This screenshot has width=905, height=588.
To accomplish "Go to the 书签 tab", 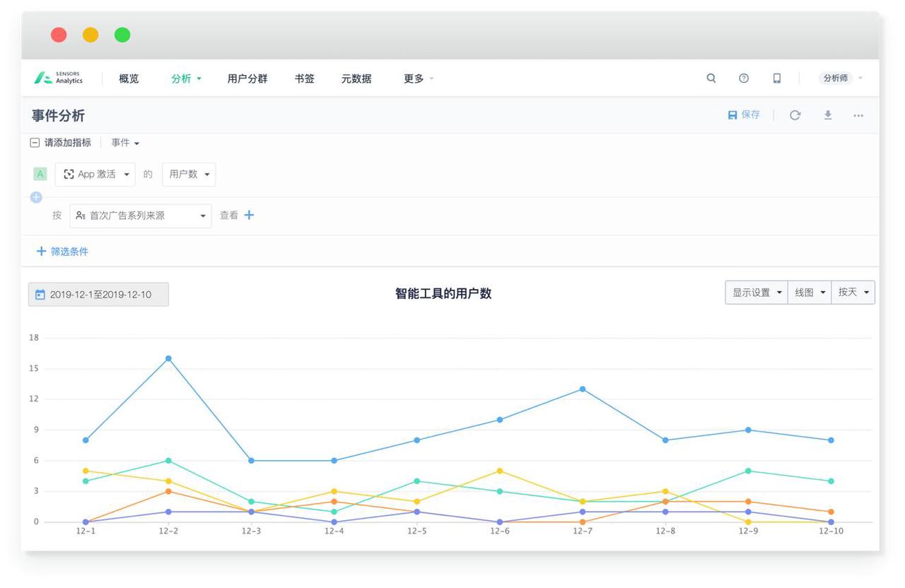I will point(305,78).
